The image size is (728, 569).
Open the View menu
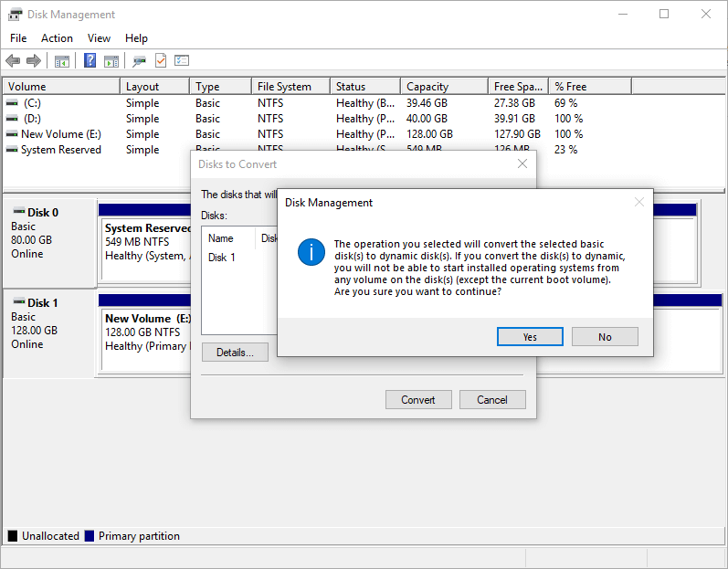(99, 38)
